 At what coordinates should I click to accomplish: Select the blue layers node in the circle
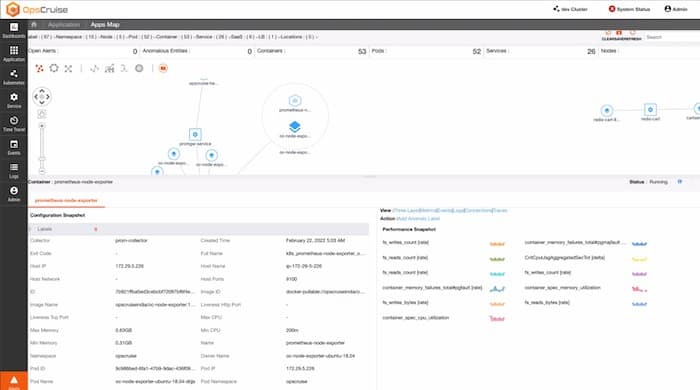pyautogui.click(x=295, y=127)
